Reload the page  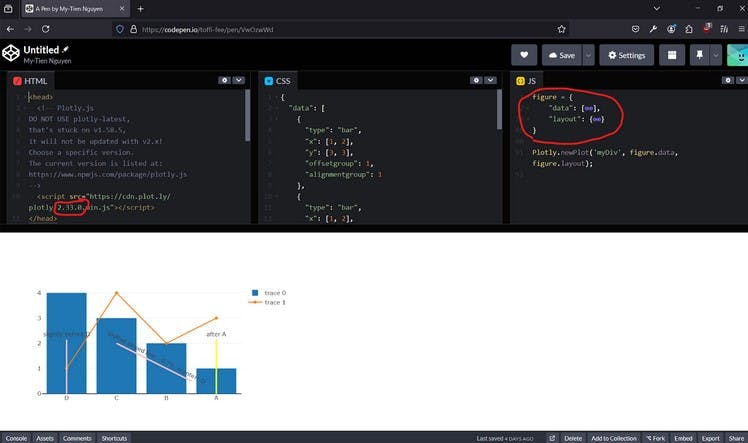click(46, 29)
